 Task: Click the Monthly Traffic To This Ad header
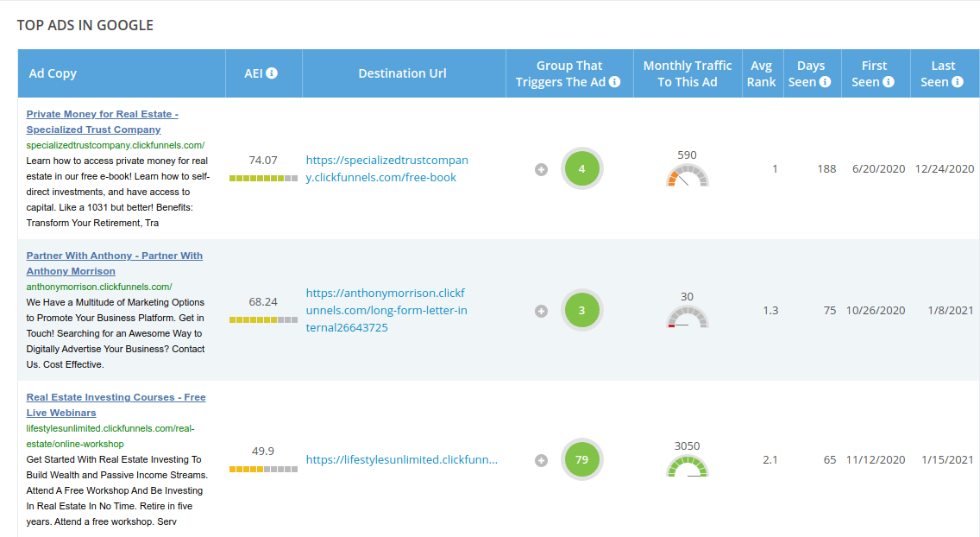point(688,73)
